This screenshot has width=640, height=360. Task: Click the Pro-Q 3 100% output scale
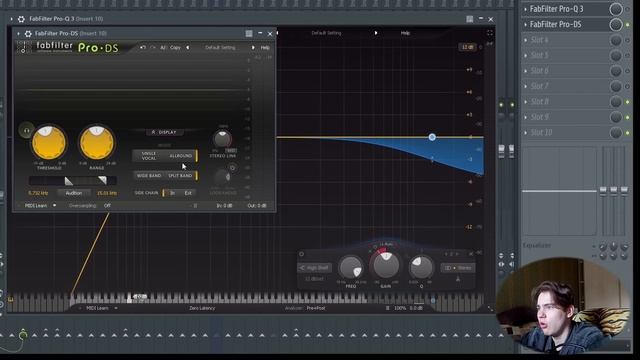pos(400,308)
